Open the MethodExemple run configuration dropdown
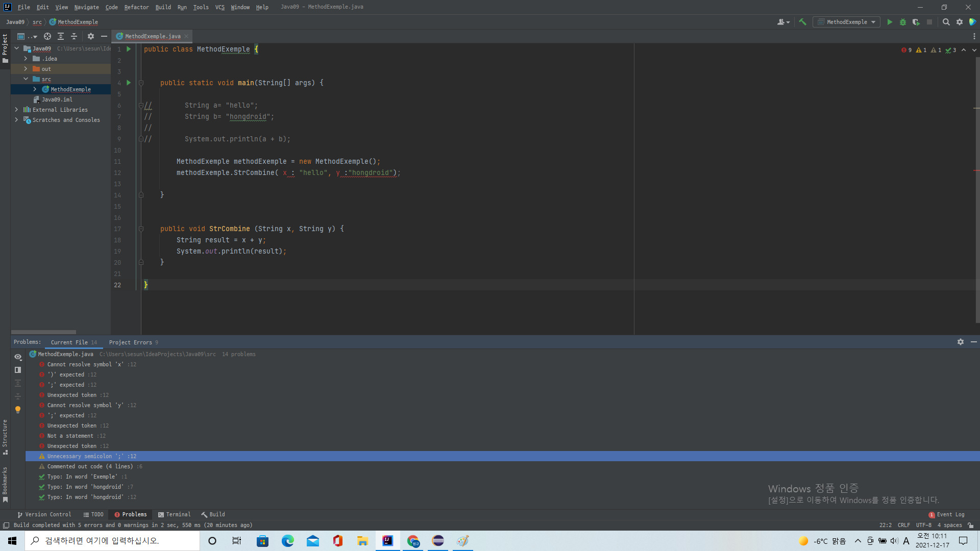Screen dimensions: 980x551 coord(846,22)
